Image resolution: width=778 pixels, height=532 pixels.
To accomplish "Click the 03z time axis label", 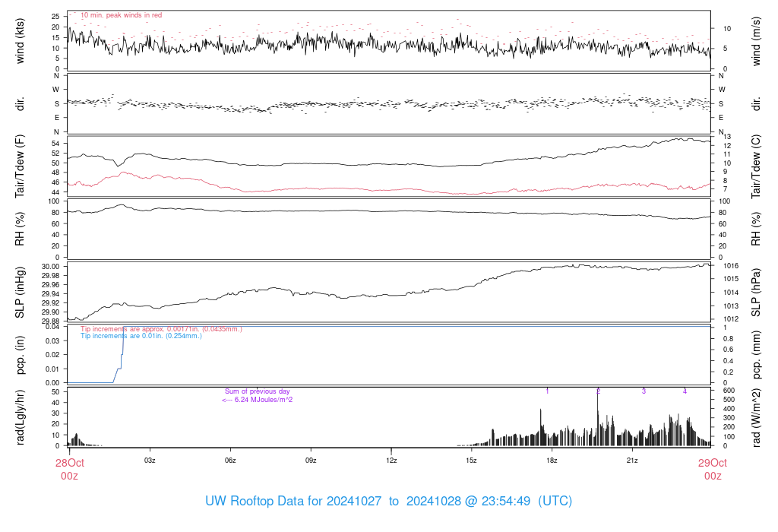I will pyautogui.click(x=150, y=461).
